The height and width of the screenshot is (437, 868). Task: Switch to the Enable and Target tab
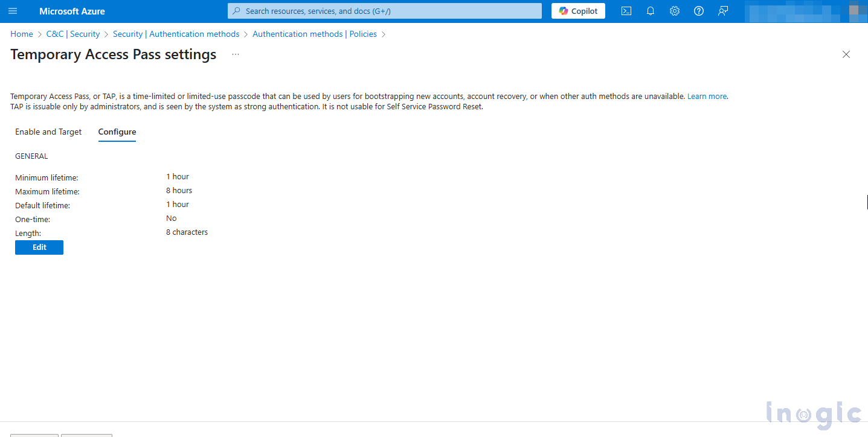point(48,132)
